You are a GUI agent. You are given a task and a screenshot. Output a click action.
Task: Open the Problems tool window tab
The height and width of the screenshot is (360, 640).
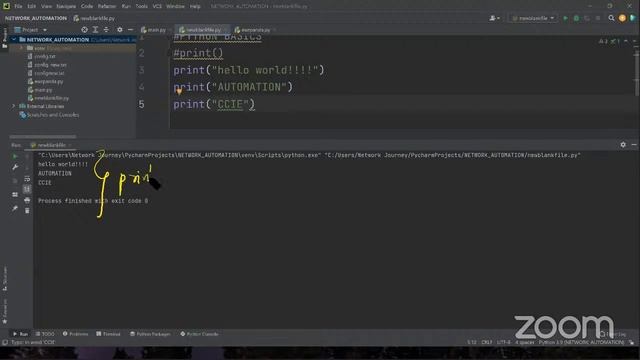point(76,334)
